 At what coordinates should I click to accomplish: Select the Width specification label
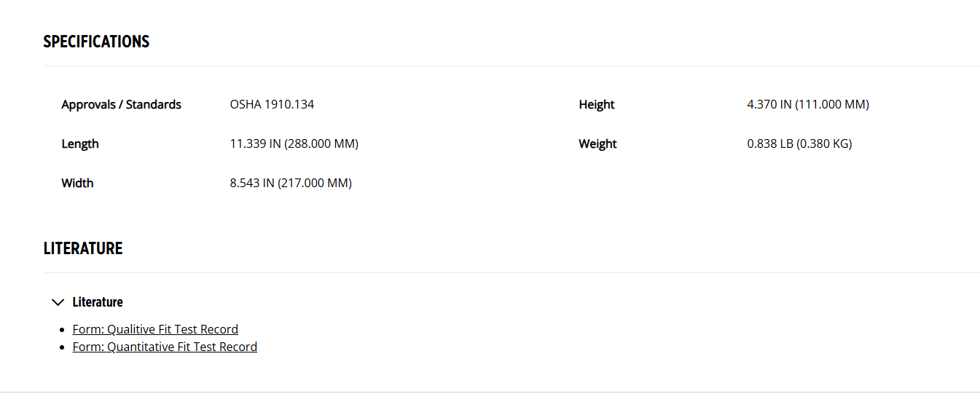tap(78, 184)
